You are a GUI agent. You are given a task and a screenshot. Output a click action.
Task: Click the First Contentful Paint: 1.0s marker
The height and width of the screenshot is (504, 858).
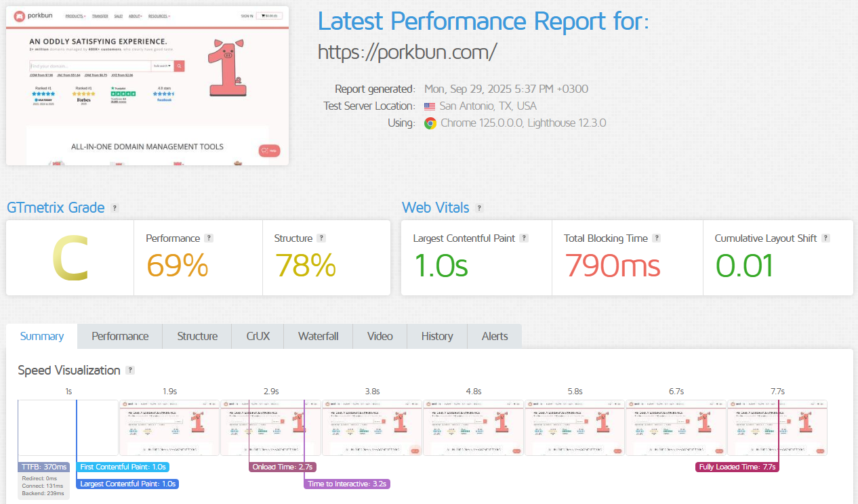click(x=123, y=467)
